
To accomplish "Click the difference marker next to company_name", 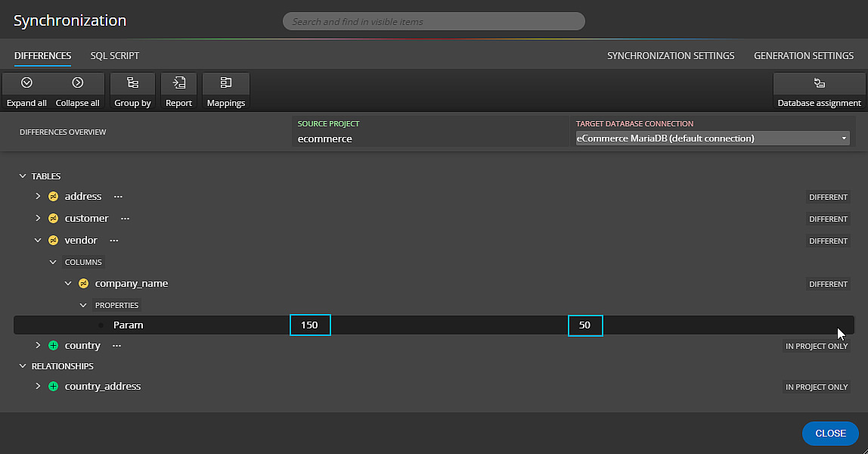I will [83, 283].
